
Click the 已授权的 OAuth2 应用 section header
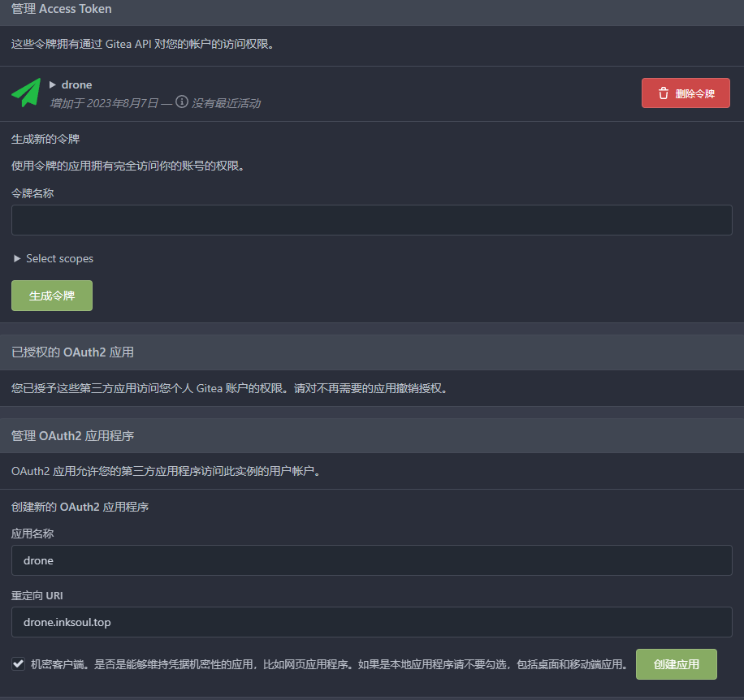(72, 352)
